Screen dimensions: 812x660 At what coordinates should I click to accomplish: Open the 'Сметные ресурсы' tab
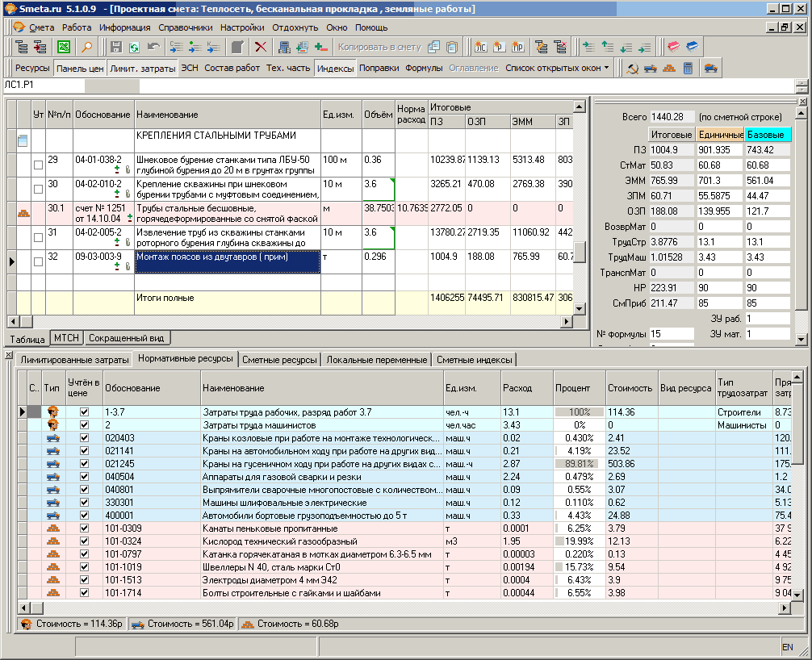279,360
